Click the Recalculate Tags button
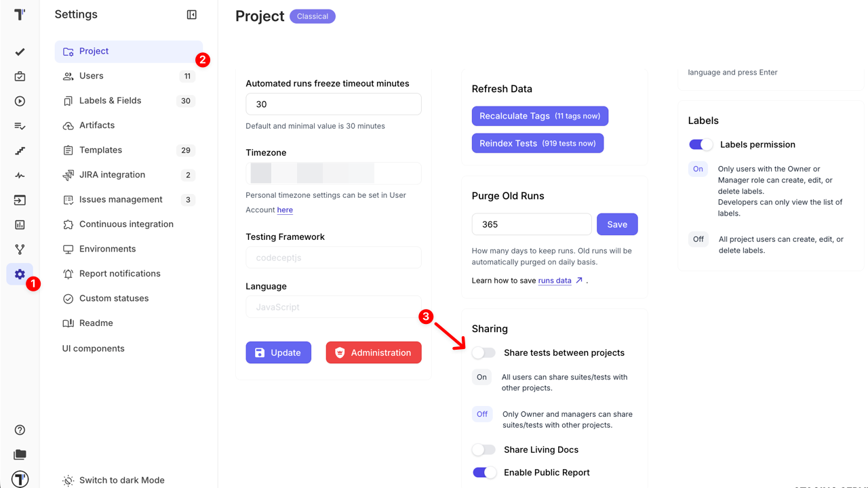This screenshot has width=868, height=488. pyautogui.click(x=540, y=116)
